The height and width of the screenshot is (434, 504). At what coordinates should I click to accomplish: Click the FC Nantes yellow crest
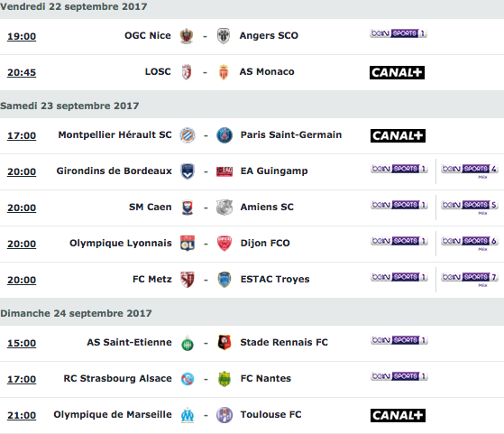click(x=225, y=379)
